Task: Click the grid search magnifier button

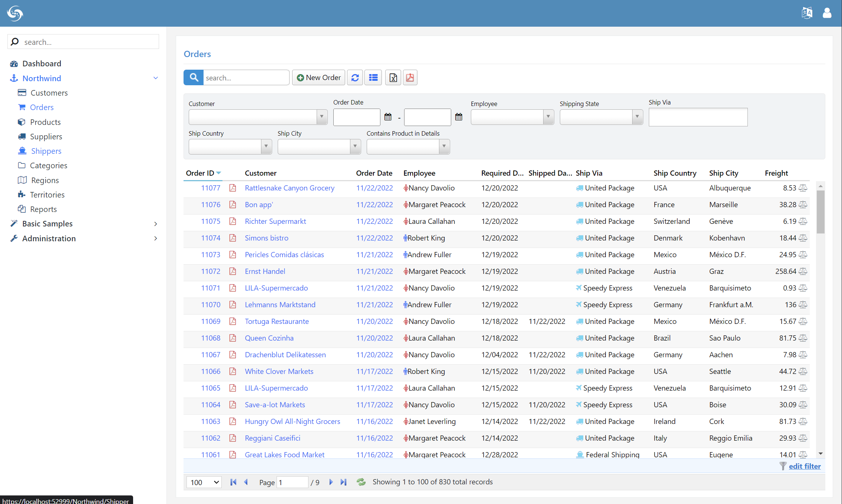Action: click(x=194, y=77)
